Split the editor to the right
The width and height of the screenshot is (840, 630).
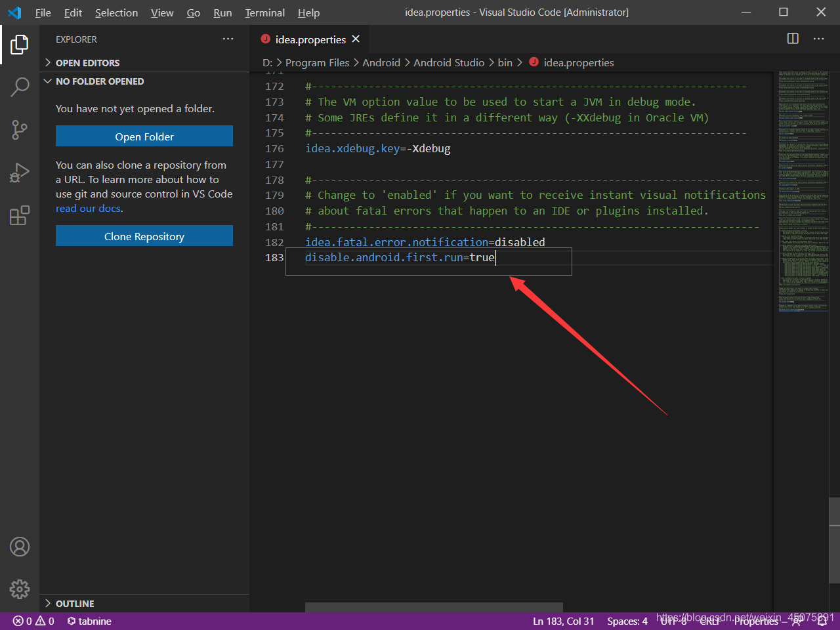click(793, 39)
